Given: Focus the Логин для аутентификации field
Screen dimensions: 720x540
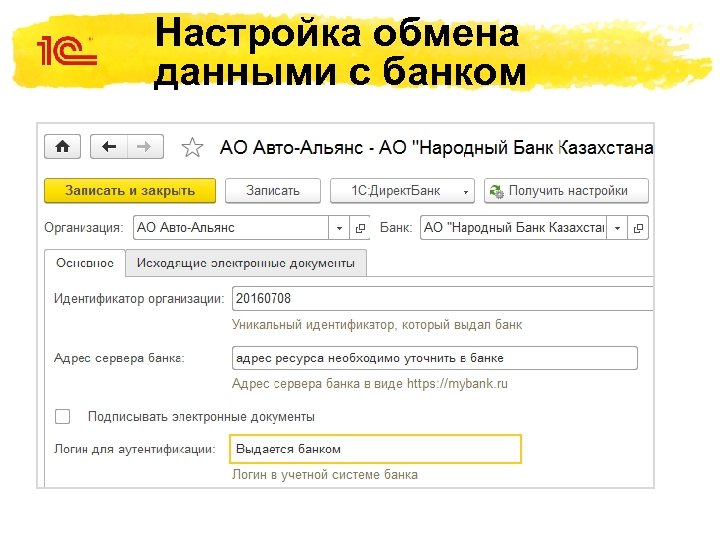Looking at the screenshot, I should coord(375,449).
